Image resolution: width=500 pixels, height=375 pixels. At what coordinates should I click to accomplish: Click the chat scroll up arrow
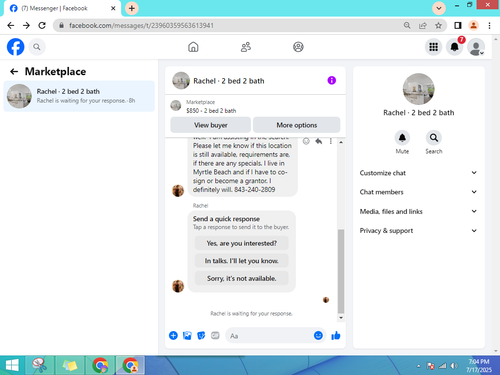tap(341, 142)
